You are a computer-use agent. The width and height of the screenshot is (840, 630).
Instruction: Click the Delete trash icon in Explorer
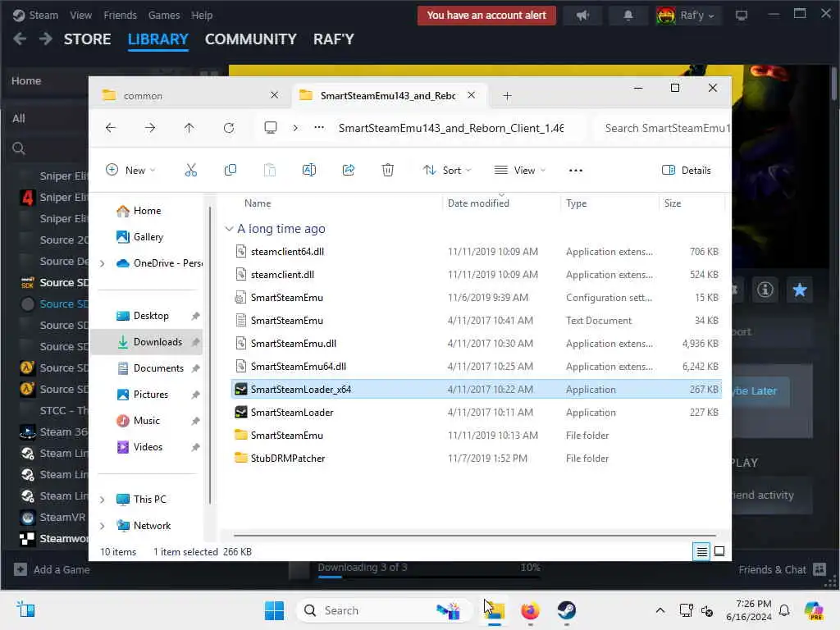(388, 171)
